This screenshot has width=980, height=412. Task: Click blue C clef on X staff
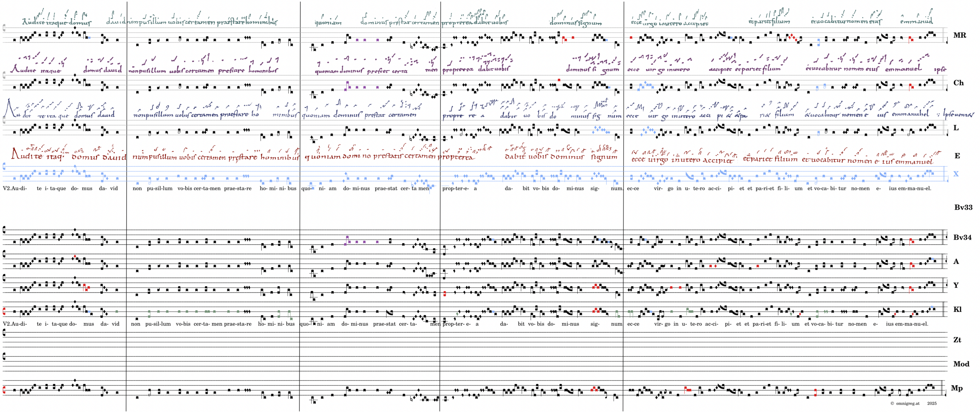click(4, 166)
